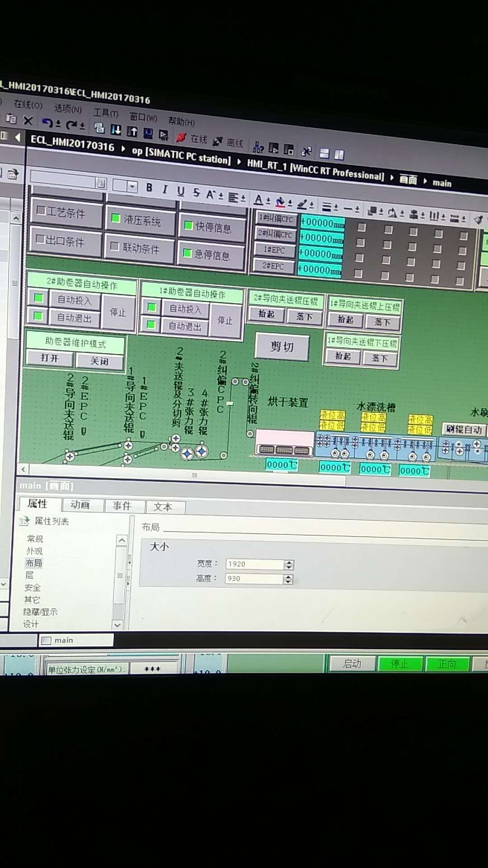Click 抬起 under 2#导向夹送辊压辊
488x868 pixels.
pyautogui.click(x=266, y=314)
